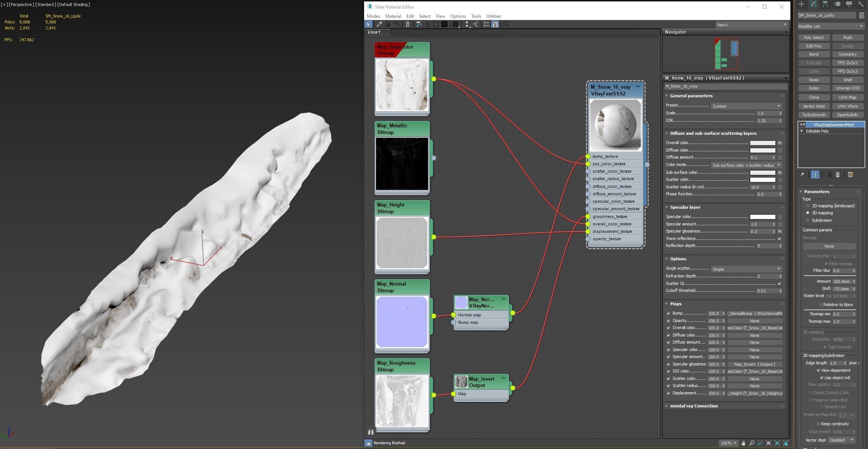Open the Utilities menu

pyautogui.click(x=493, y=16)
